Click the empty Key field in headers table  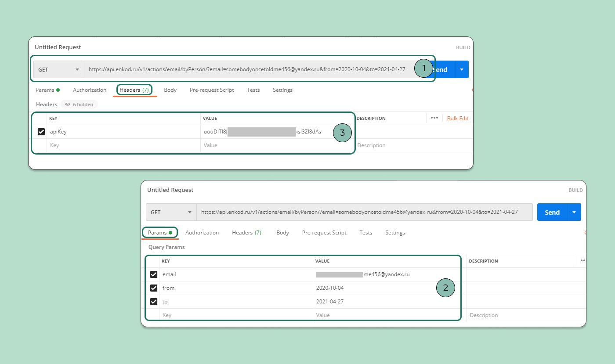(x=123, y=145)
